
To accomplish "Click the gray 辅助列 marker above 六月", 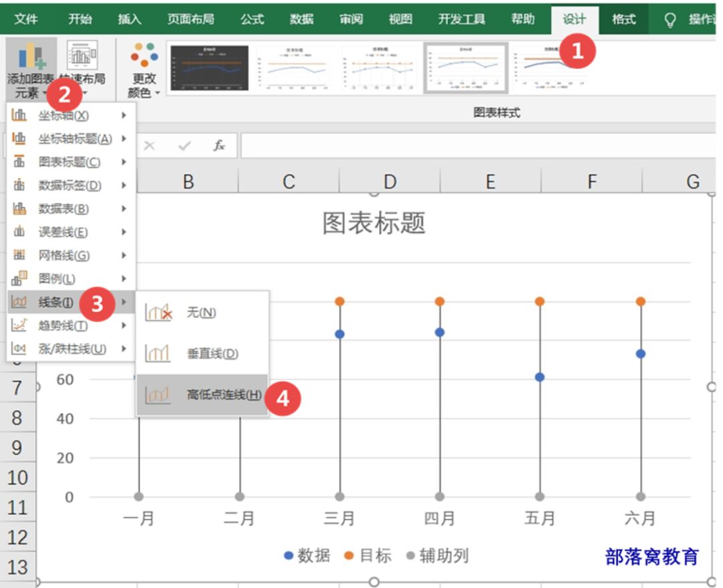I will click(x=641, y=497).
